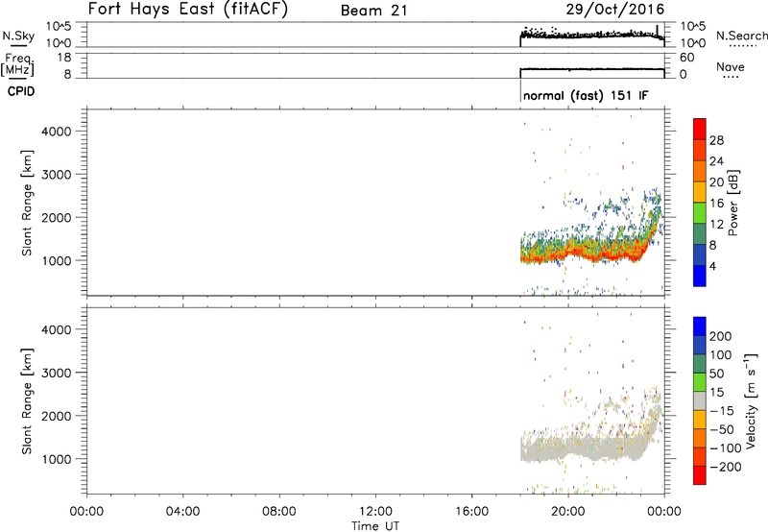Click the "28" label on the power color bar
Viewport: 768px width, 532px height.
(716, 140)
